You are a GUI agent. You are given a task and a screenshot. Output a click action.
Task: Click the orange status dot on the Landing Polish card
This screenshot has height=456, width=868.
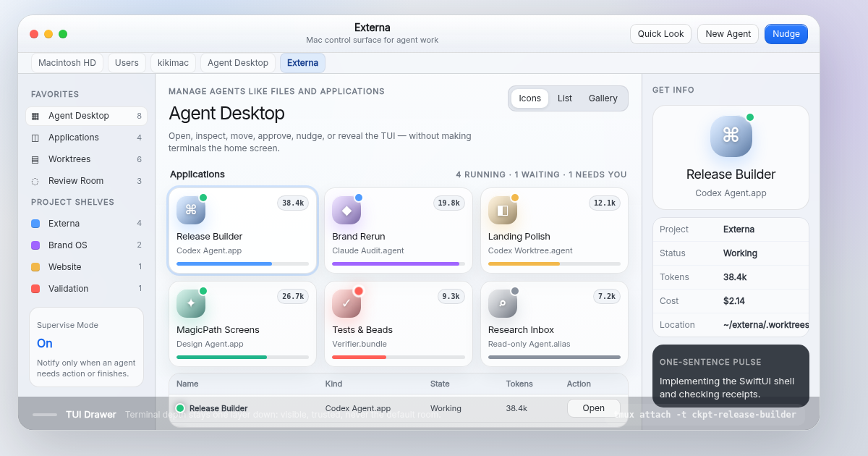pos(515,198)
